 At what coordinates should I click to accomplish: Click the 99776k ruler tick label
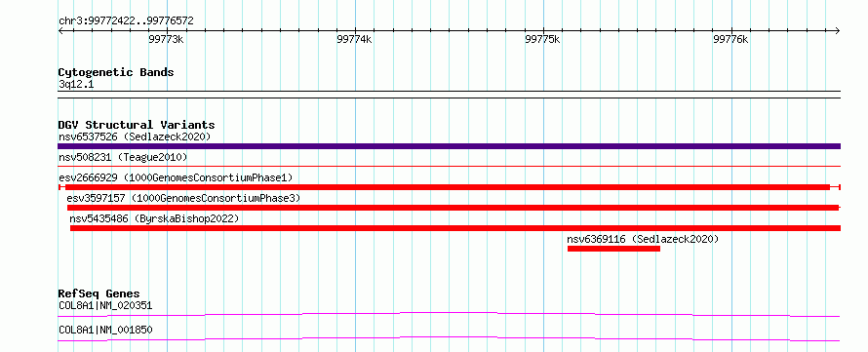730,39
